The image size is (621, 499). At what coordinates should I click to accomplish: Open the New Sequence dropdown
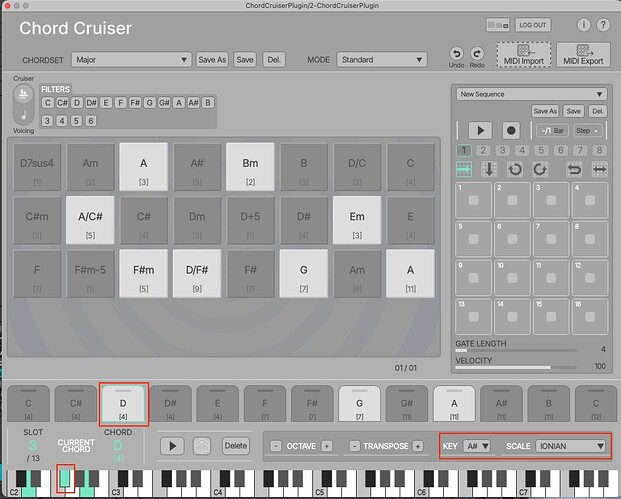(531, 94)
